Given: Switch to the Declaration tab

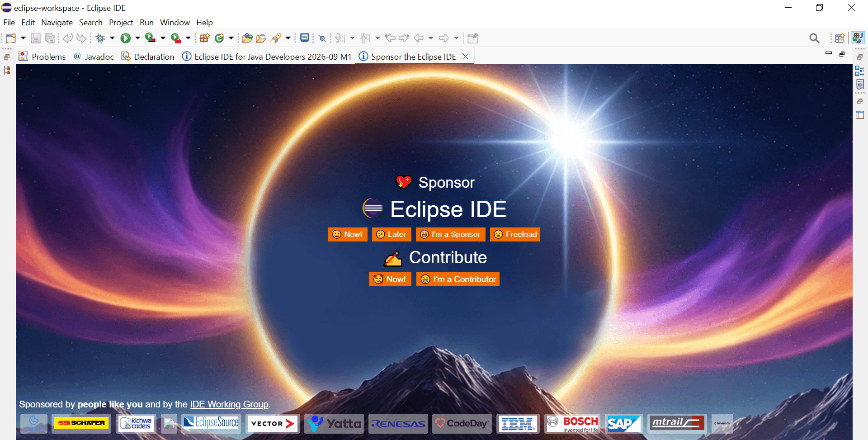Looking at the screenshot, I should (x=148, y=57).
